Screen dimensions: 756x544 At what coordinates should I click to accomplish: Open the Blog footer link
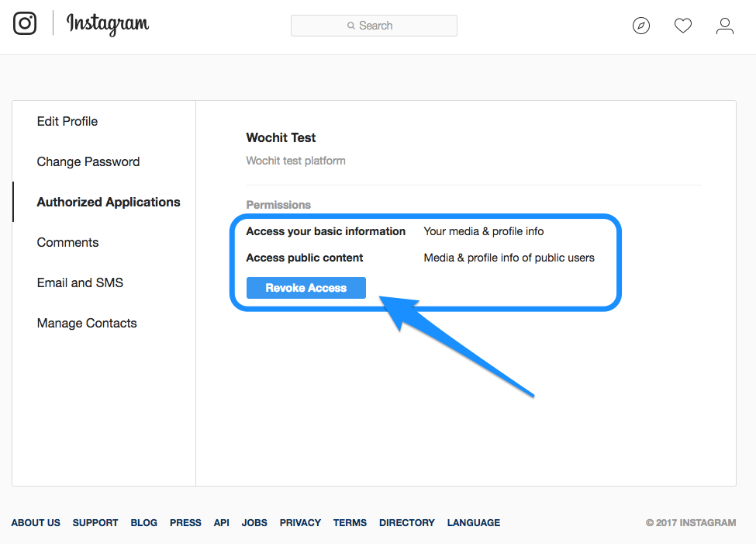click(143, 523)
